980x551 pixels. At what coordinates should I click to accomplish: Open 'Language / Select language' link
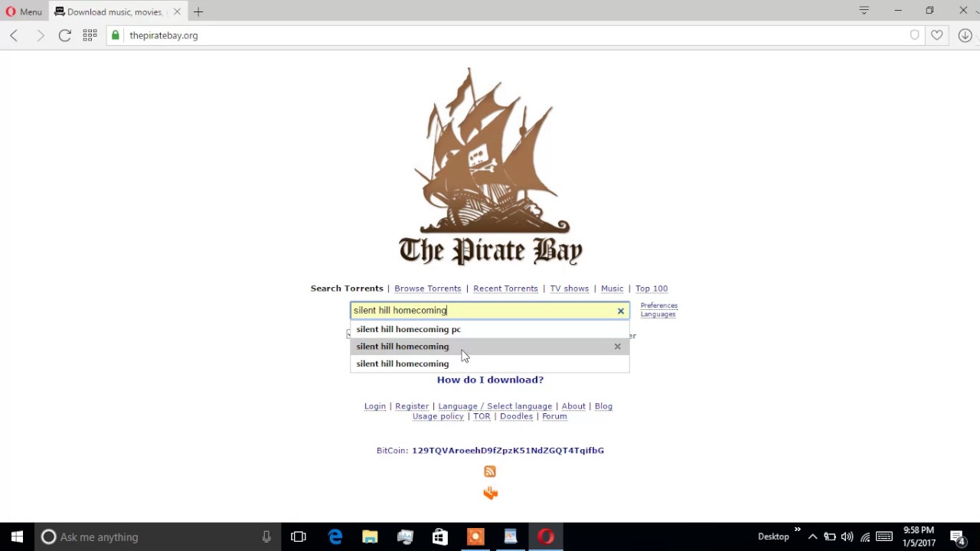pos(495,406)
